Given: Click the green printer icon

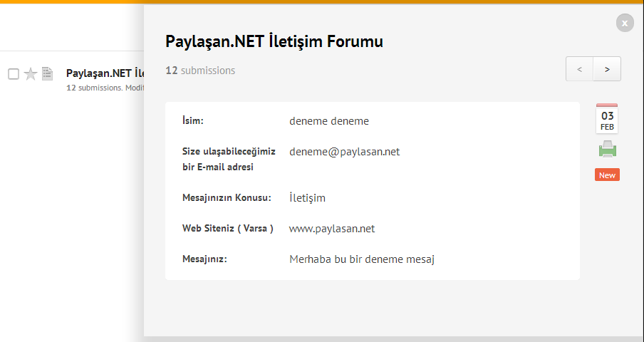Looking at the screenshot, I should (x=608, y=149).
